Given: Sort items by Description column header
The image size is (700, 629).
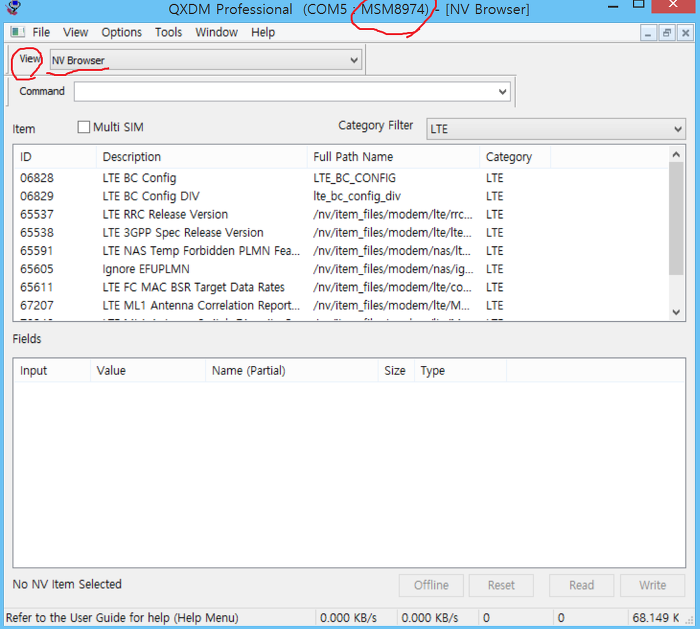Looking at the screenshot, I should (x=202, y=157).
